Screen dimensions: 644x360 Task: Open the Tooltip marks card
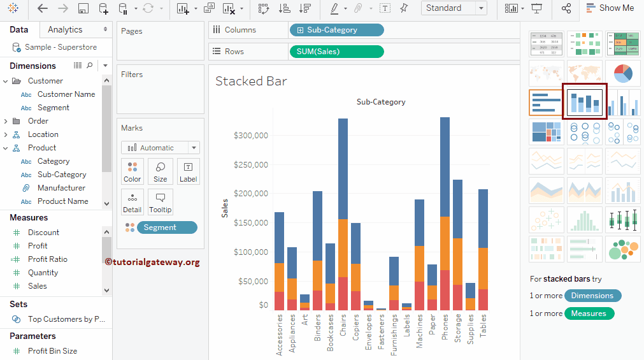click(x=161, y=202)
